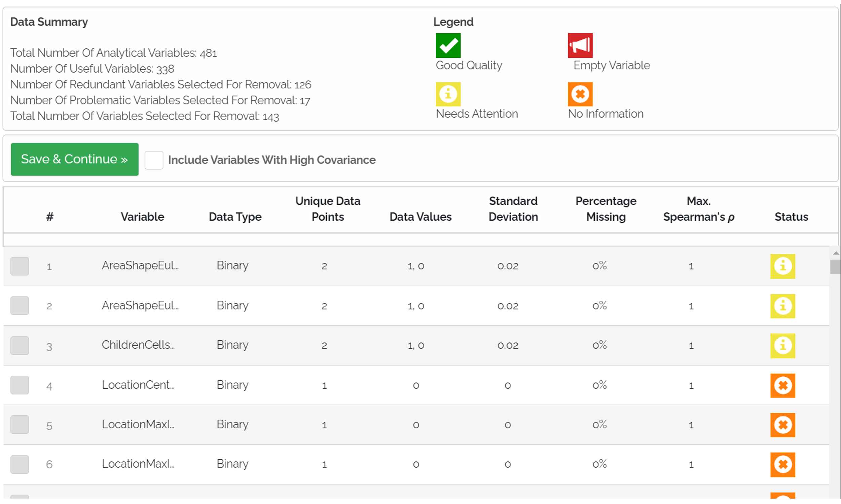Click the yellow status icon for row 2
This screenshot has width=841, height=504.
tap(782, 306)
